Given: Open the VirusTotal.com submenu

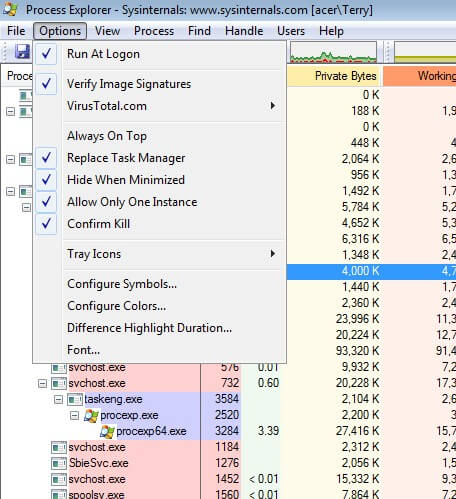Looking at the screenshot, I should 159,106.
